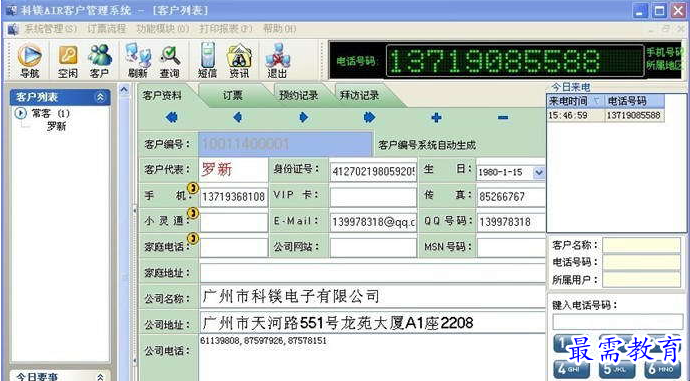Click the 客户编号 number field
The image size is (690, 381).
285,144
